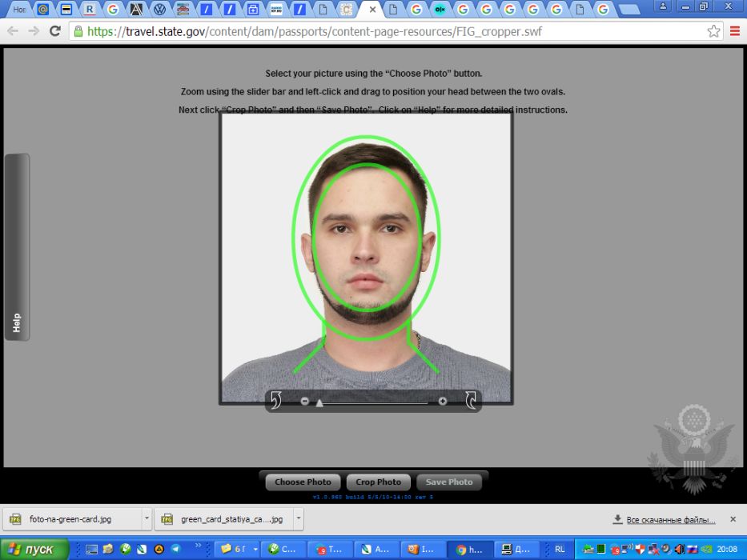Screen dimensions: 747x560
Task: Click the zoom in plus icon
Action: click(443, 401)
